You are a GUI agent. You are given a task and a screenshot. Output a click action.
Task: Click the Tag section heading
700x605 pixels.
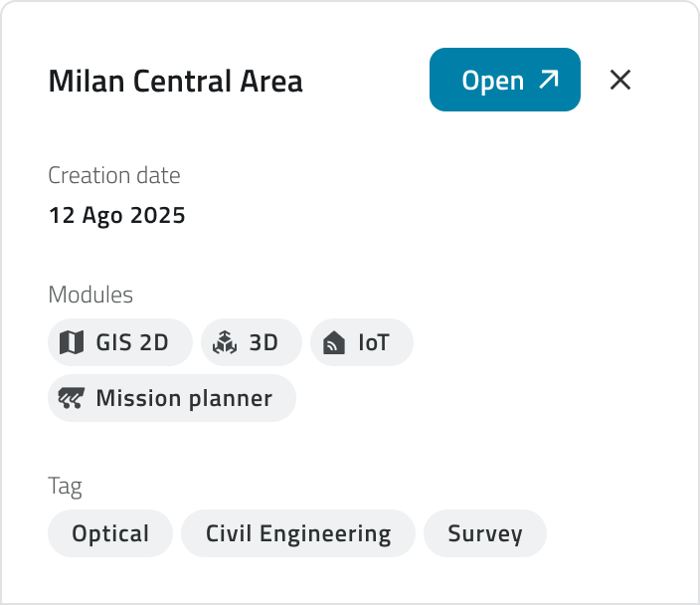pos(65,487)
